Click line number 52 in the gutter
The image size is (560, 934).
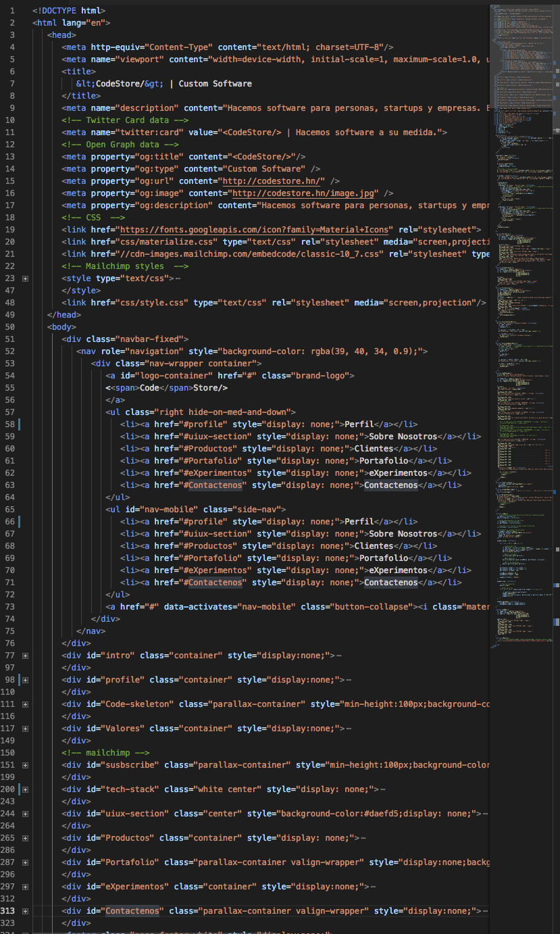coord(9,351)
